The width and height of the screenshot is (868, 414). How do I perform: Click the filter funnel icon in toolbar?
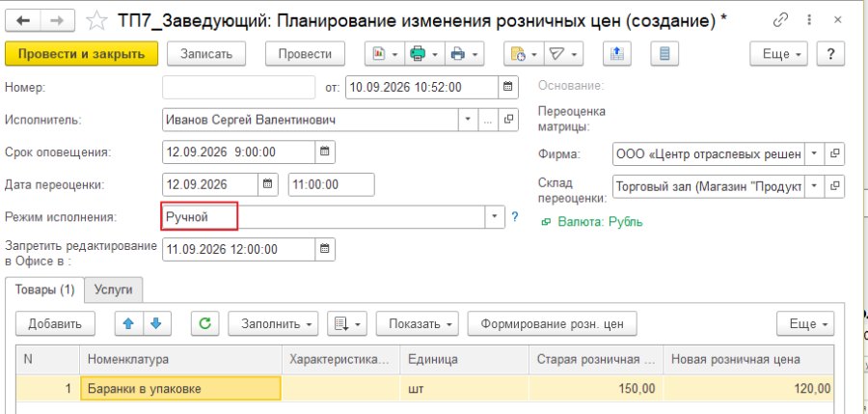tap(557, 54)
